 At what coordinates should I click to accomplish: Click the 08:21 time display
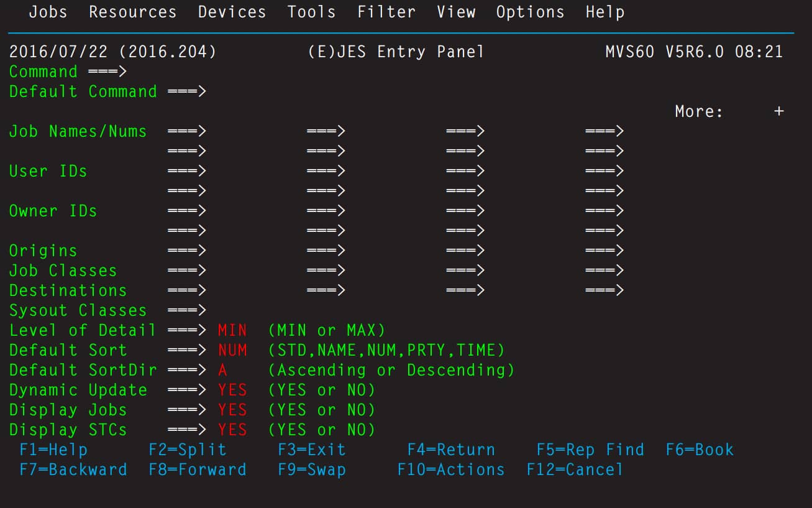click(x=759, y=52)
